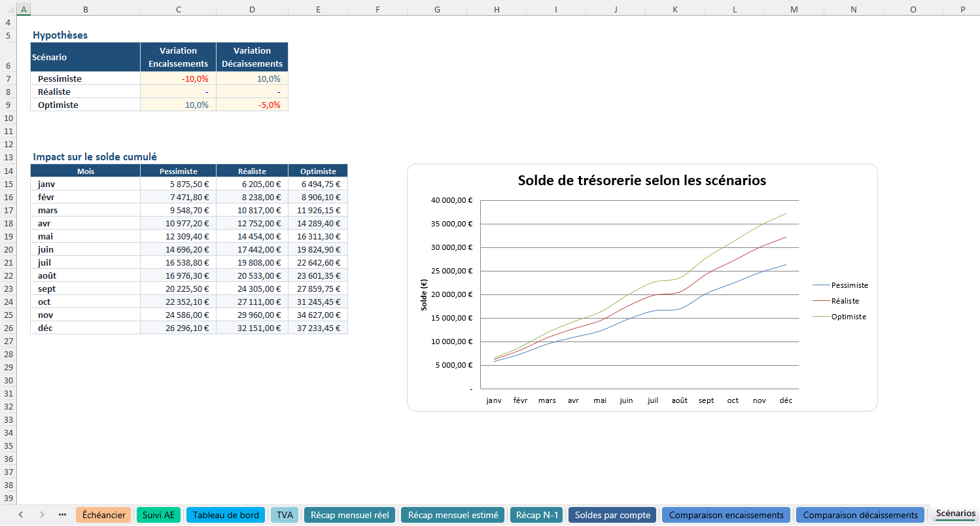
Task: Select cell 26 296,10 €
Action: click(178, 328)
